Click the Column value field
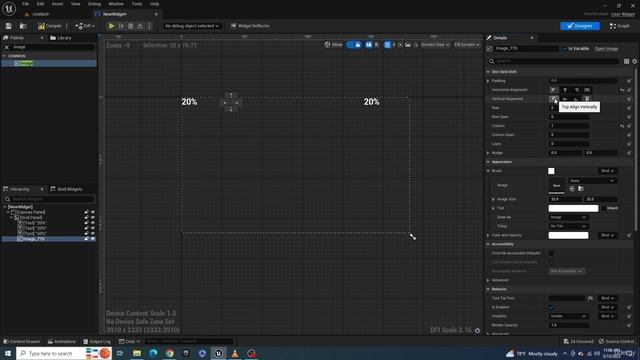Viewport: 640px width, 360px height. 569,126
